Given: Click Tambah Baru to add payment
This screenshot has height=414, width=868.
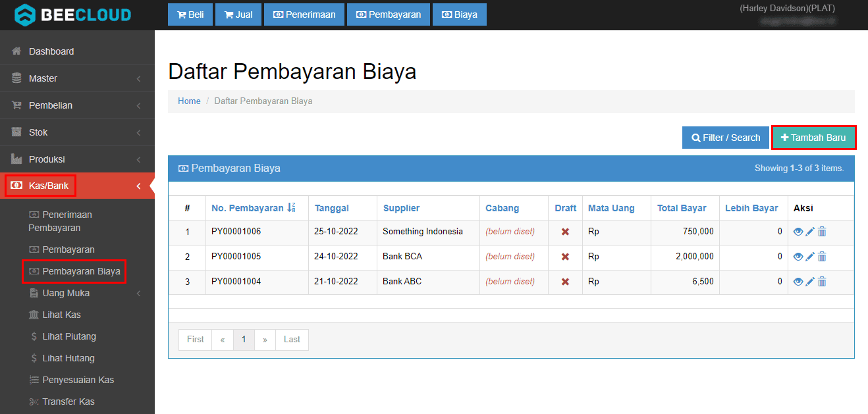Looking at the screenshot, I should (813, 138).
